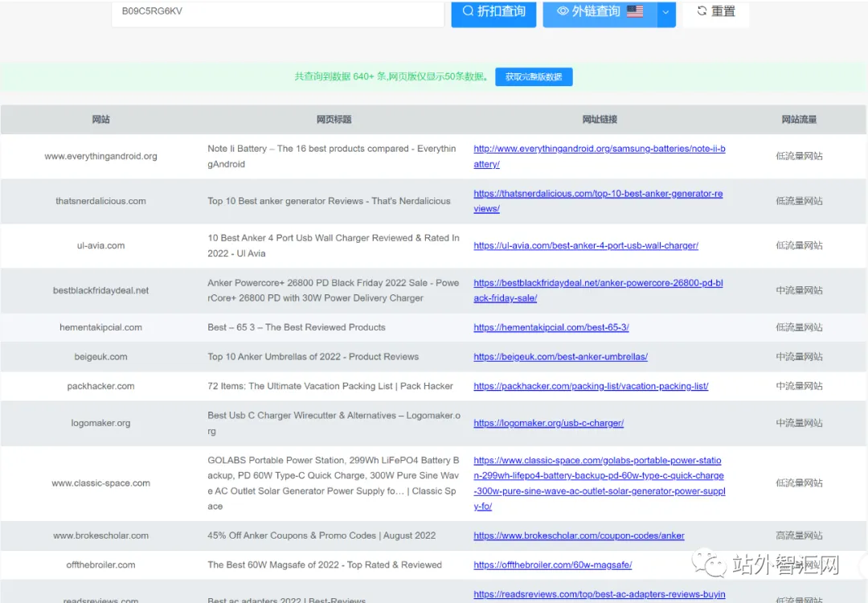
Task: Click the eye icon in 外链查询
Action: pyautogui.click(x=563, y=11)
